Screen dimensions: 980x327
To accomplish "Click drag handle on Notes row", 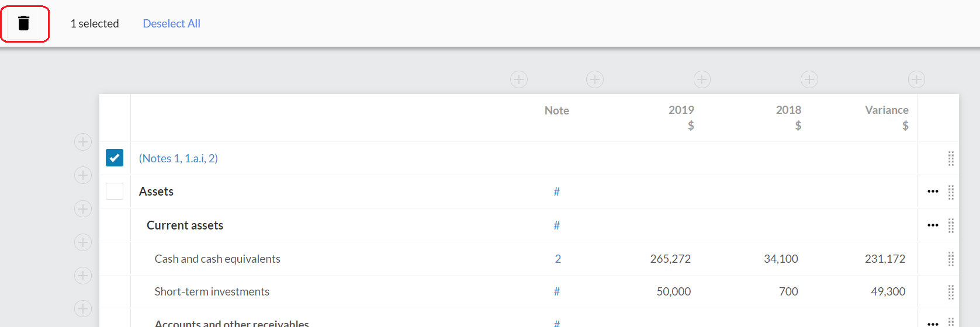I will tap(951, 158).
